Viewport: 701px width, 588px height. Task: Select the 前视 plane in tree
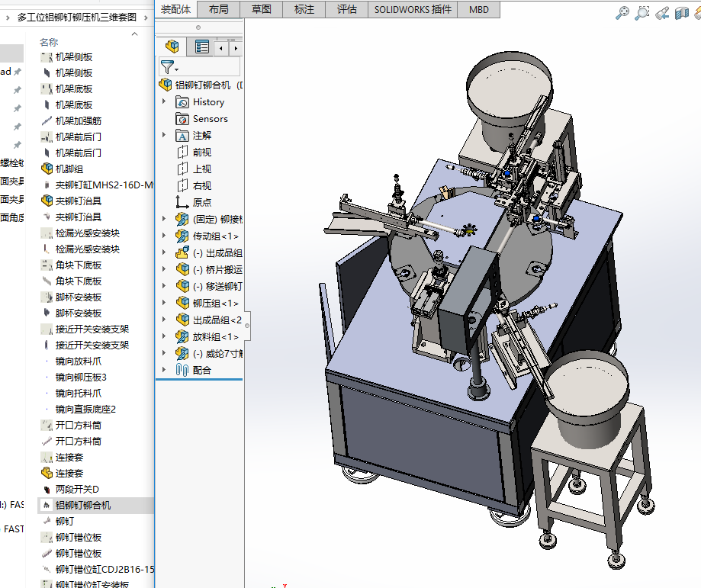tap(201, 153)
